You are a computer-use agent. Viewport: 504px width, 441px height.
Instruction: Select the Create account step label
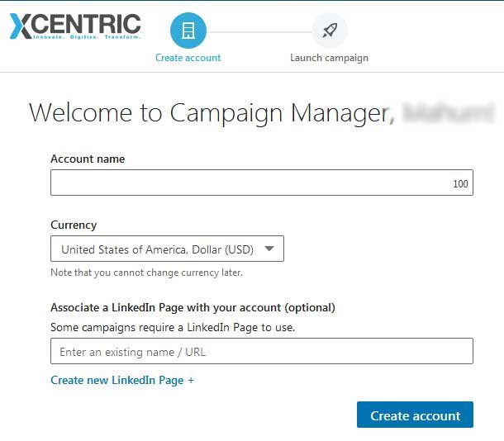(188, 58)
